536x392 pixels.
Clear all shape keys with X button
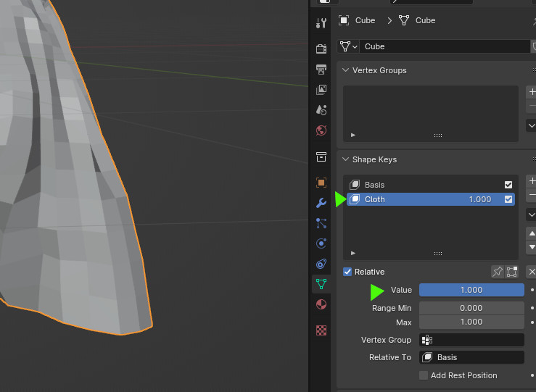532,272
